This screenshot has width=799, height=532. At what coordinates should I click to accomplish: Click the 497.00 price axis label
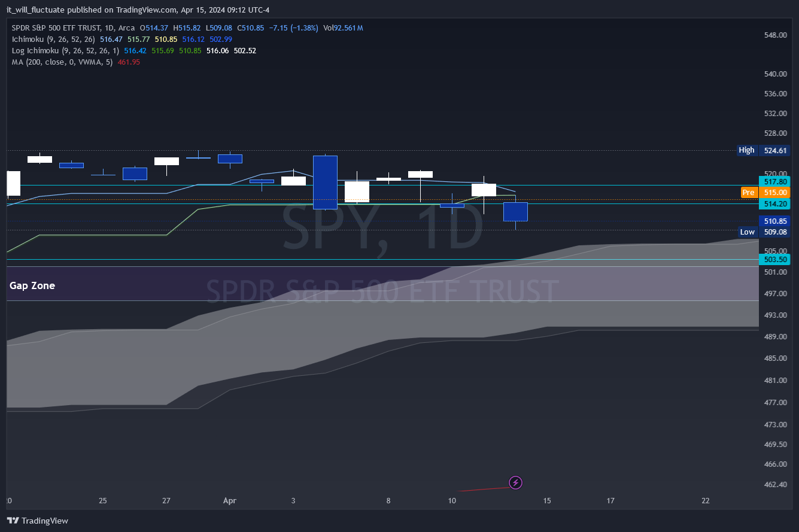tap(775, 293)
